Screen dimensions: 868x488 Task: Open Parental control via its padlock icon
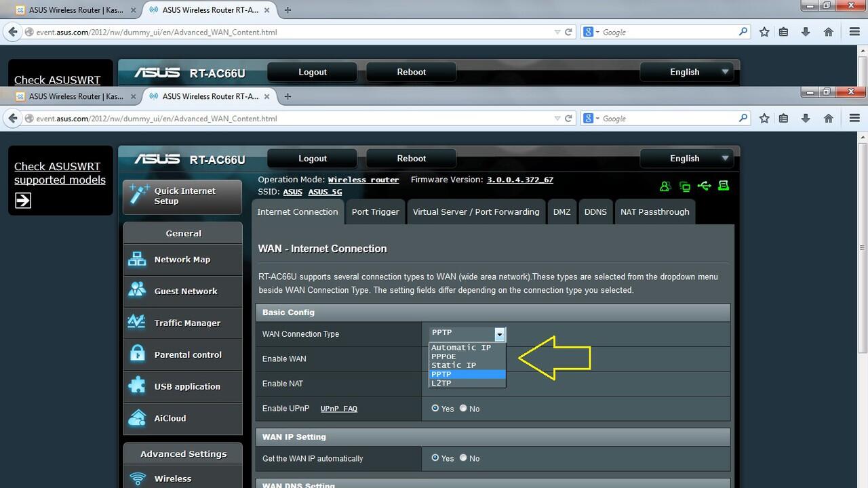click(x=138, y=354)
